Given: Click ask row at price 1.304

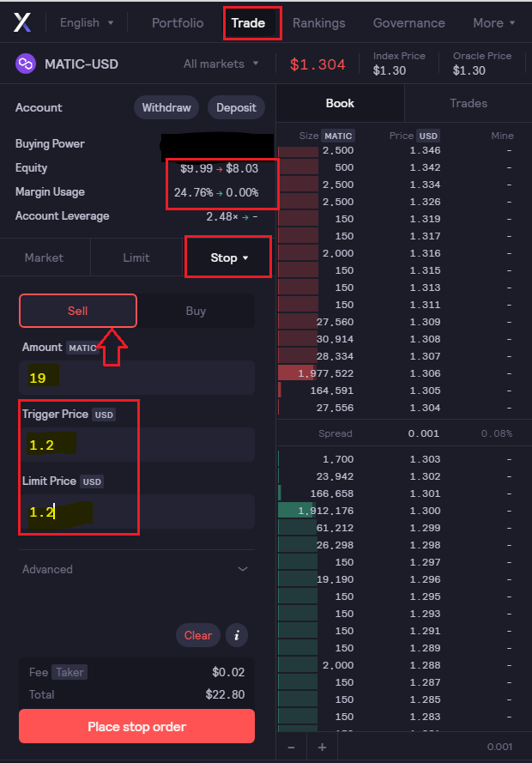Looking at the screenshot, I should pos(404,408).
